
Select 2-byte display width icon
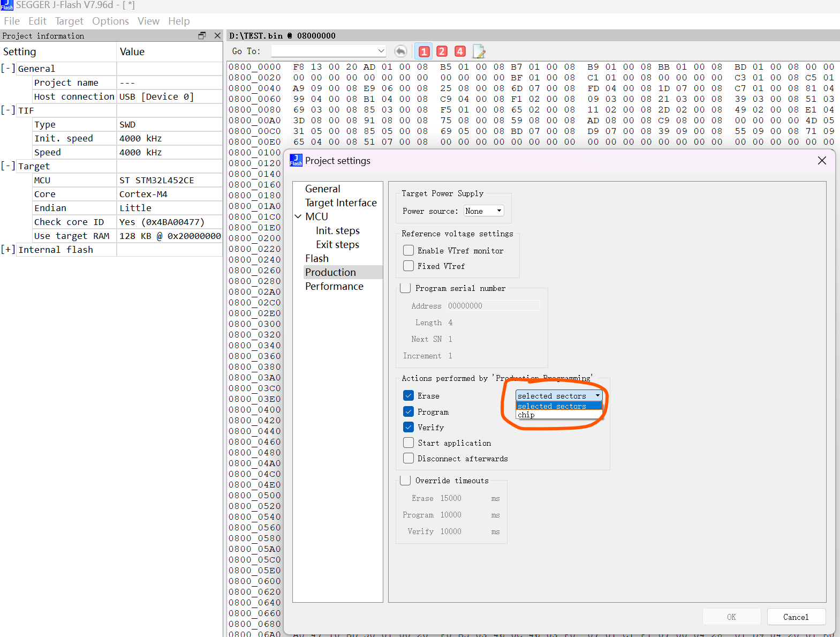pos(442,51)
